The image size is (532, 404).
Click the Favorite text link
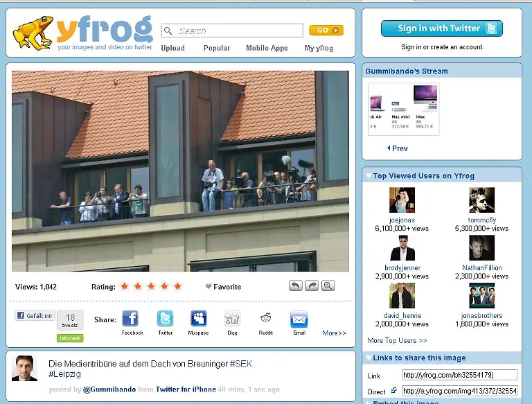coord(227,287)
